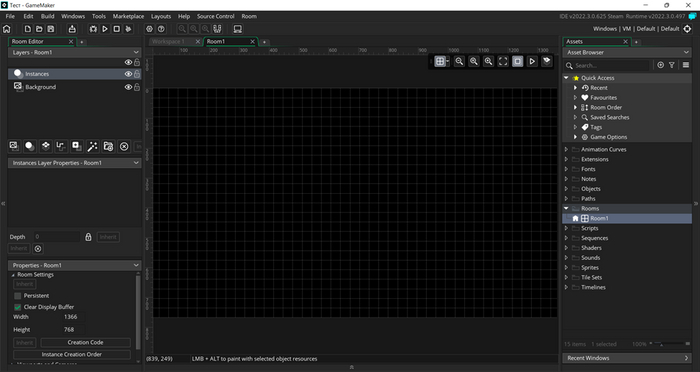The image size is (700, 372).
Task: Close the Room1 tab
Action: 252,42
